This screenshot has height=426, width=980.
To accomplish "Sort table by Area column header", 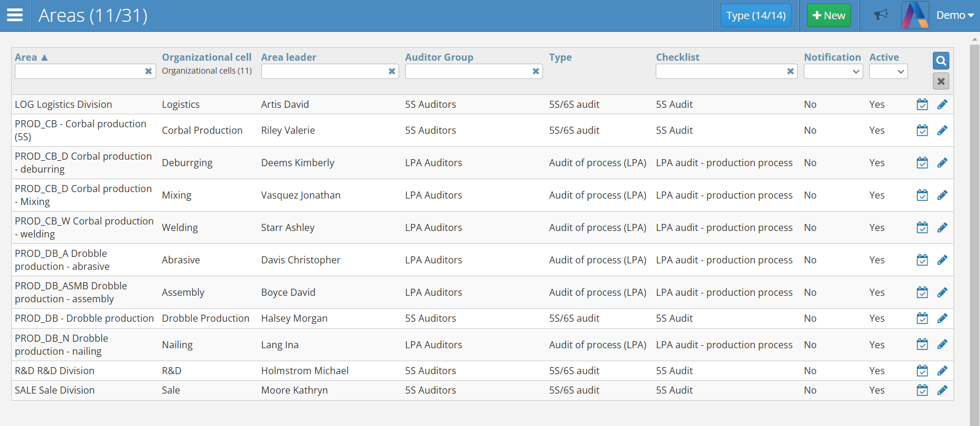I will click(x=26, y=57).
